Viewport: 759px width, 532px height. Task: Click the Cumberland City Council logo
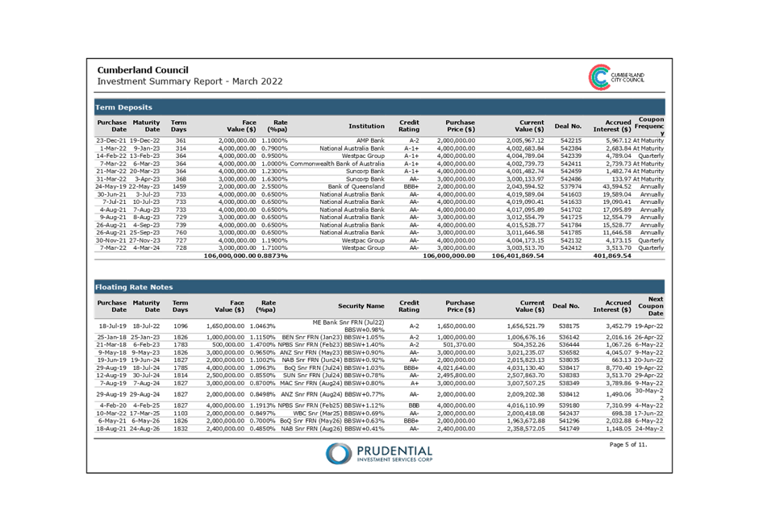tap(617, 77)
